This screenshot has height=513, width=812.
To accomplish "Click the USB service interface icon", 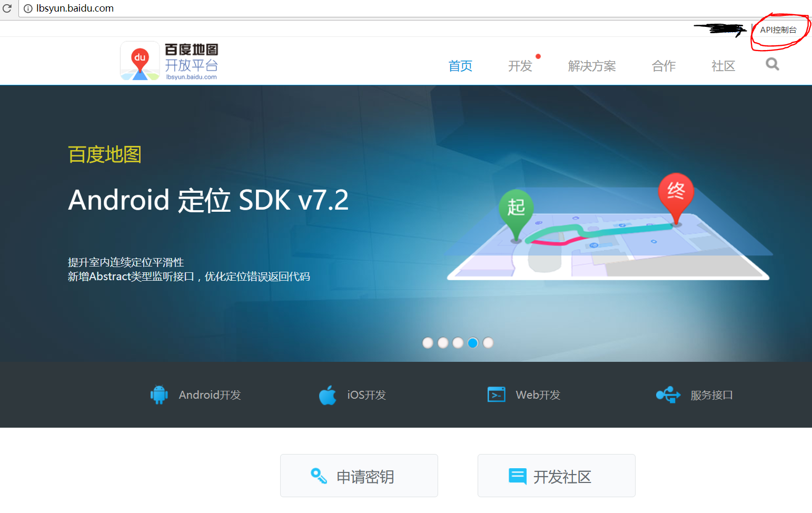I will pyautogui.click(x=668, y=394).
